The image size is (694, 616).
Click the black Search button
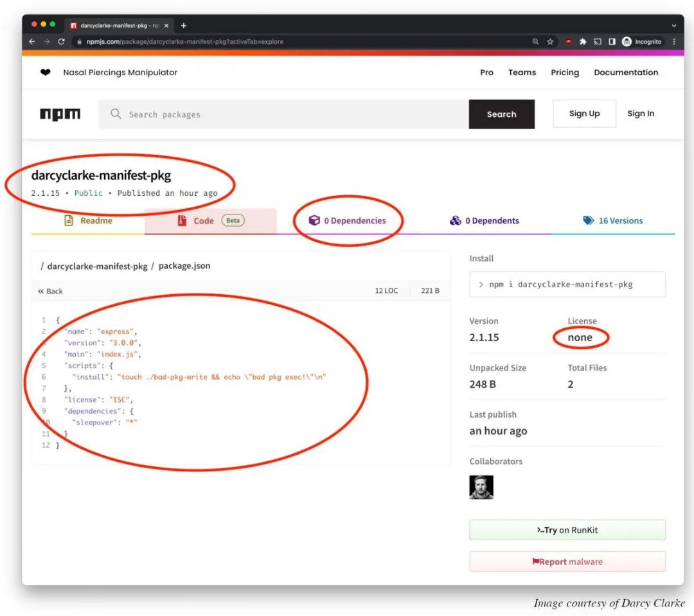[x=501, y=114]
